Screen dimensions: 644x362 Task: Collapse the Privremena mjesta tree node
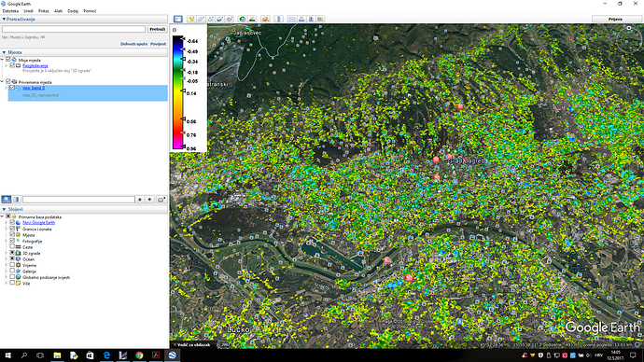[2, 82]
